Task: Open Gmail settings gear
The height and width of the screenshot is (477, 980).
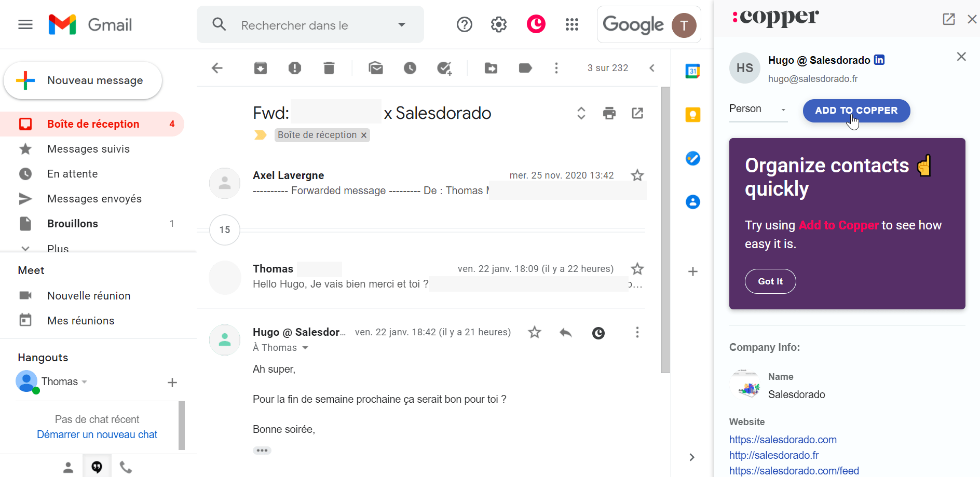Action: (x=498, y=24)
